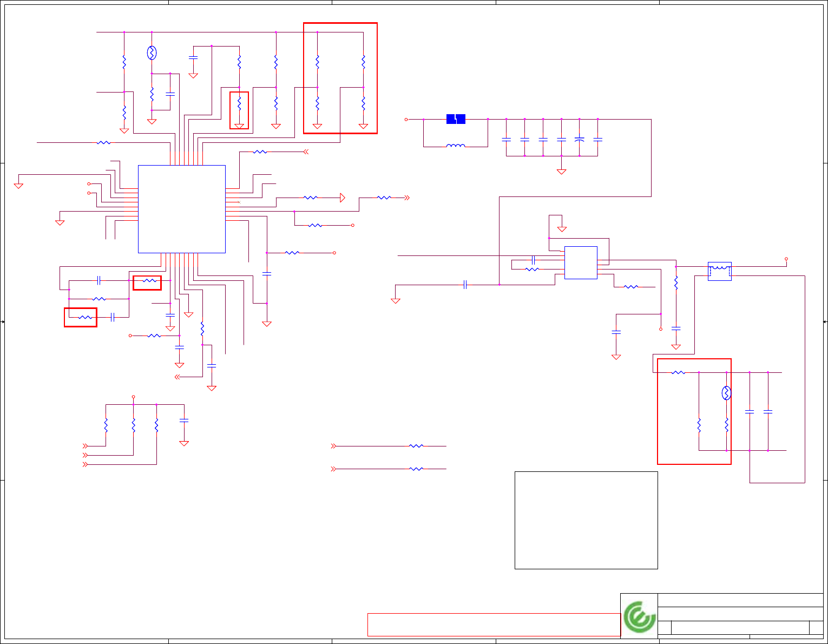Select the large central IC block
This screenshot has width=828, height=644.
coord(182,209)
